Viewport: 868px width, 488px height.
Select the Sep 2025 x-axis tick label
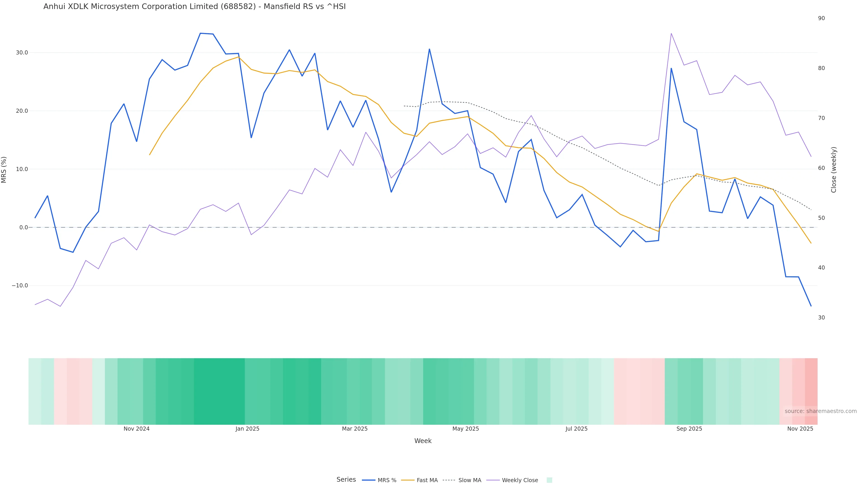(x=689, y=429)
